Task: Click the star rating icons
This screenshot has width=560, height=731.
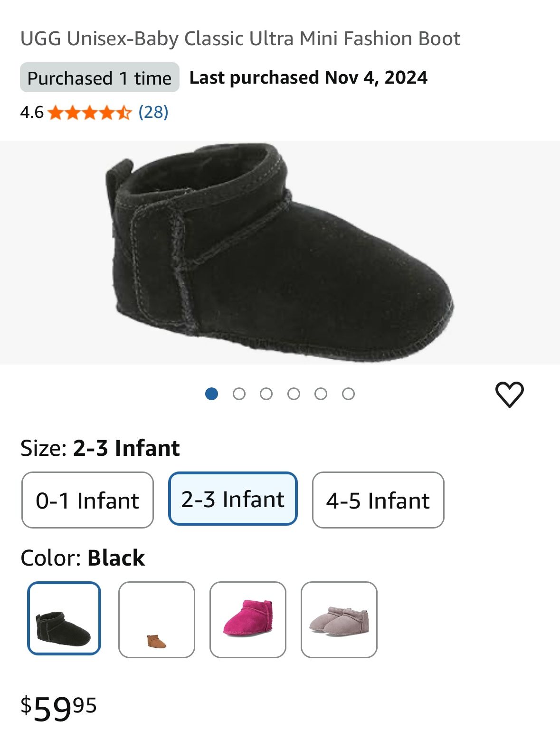Action: point(89,113)
